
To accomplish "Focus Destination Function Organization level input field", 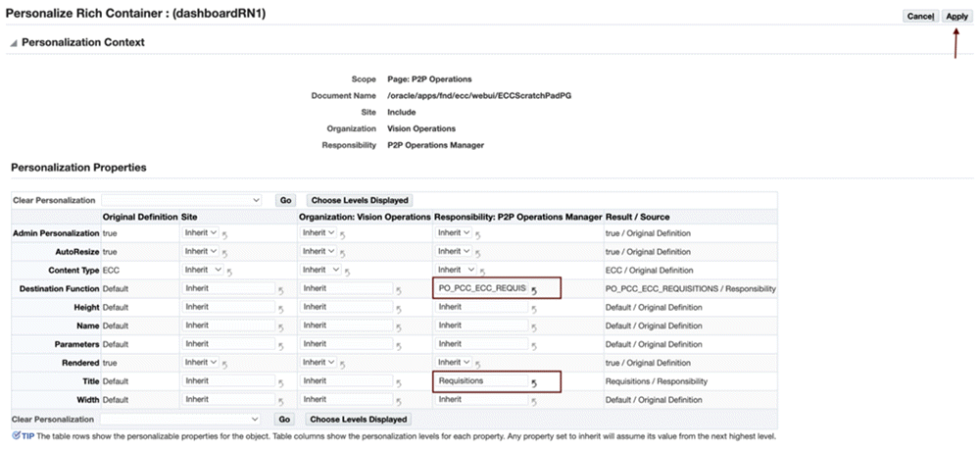I will coord(347,288).
